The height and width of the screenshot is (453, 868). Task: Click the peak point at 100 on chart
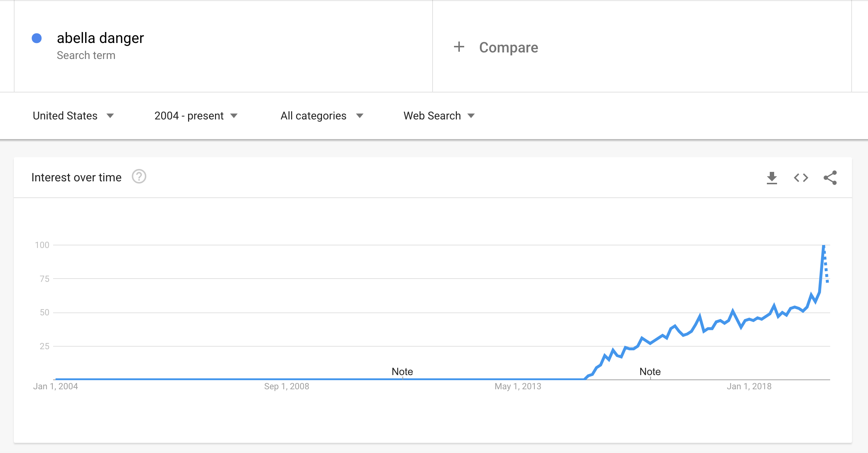tap(824, 246)
